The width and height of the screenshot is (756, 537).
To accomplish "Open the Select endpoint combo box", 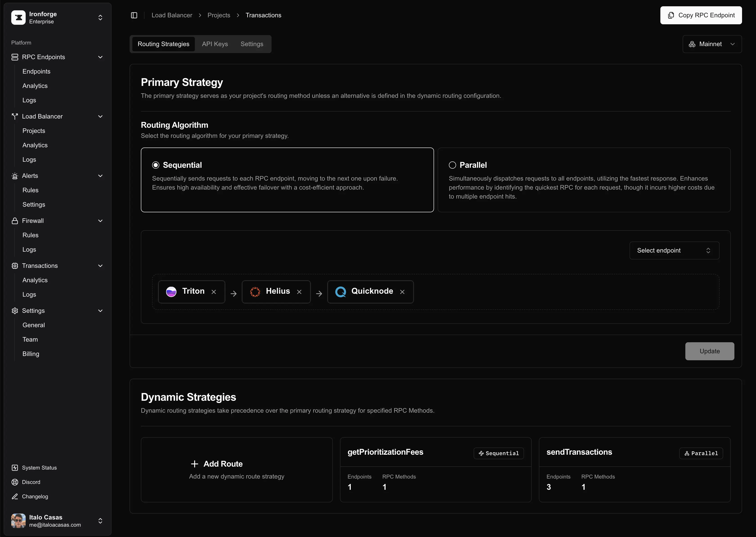I will pyautogui.click(x=674, y=251).
